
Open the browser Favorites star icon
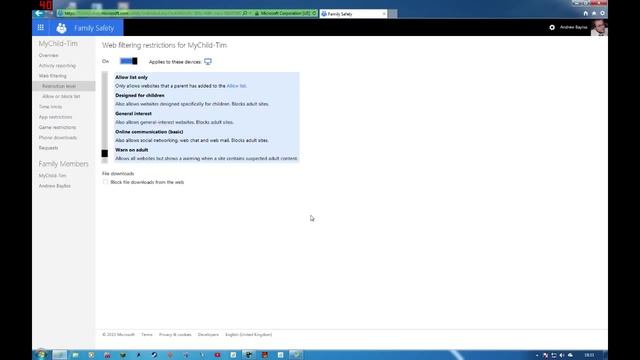(594, 13)
